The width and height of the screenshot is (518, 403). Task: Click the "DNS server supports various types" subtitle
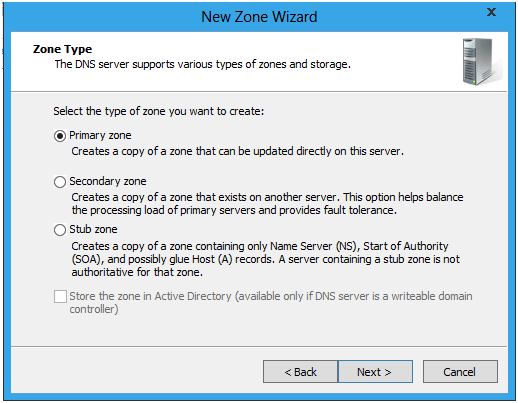[x=203, y=64]
